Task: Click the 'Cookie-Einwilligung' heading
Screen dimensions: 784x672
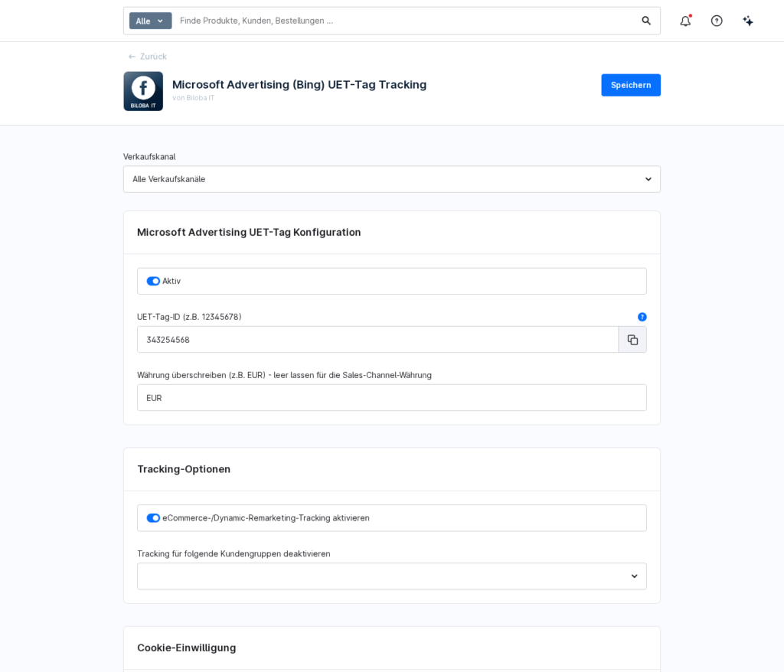Action: (187, 648)
